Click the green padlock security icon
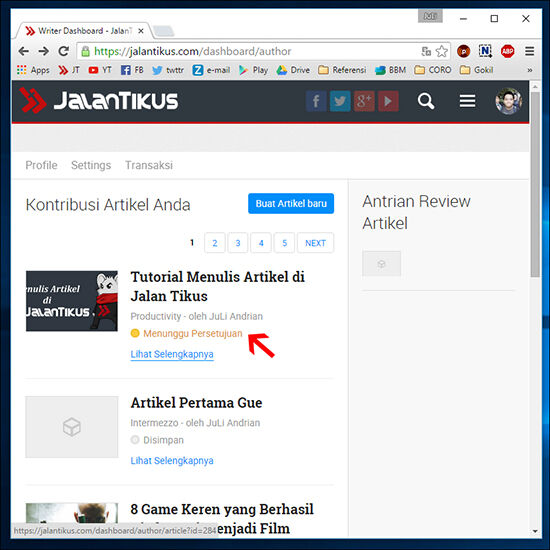The height and width of the screenshot is (550, 550). 85,52
